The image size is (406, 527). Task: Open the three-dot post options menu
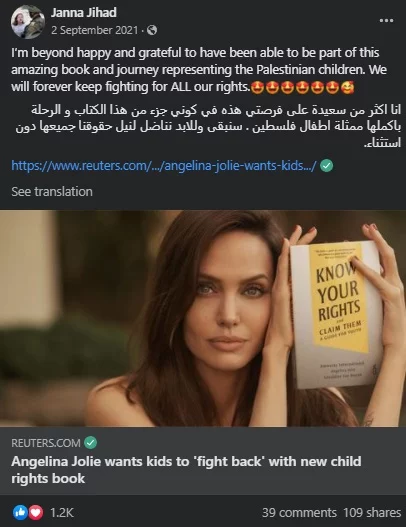386,21
